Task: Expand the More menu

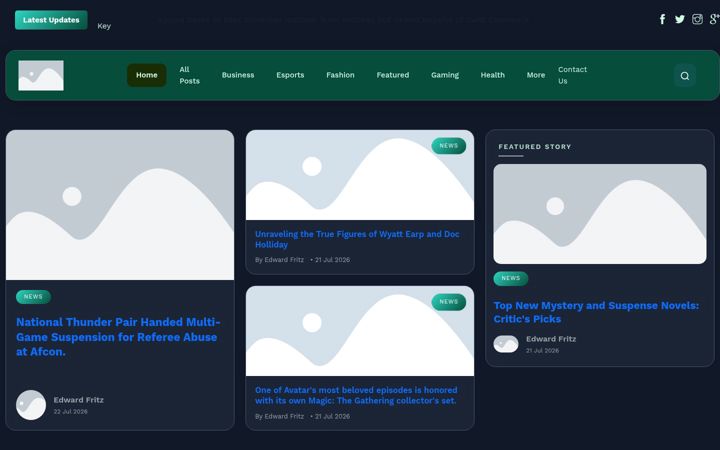Action: pos(536,75)
